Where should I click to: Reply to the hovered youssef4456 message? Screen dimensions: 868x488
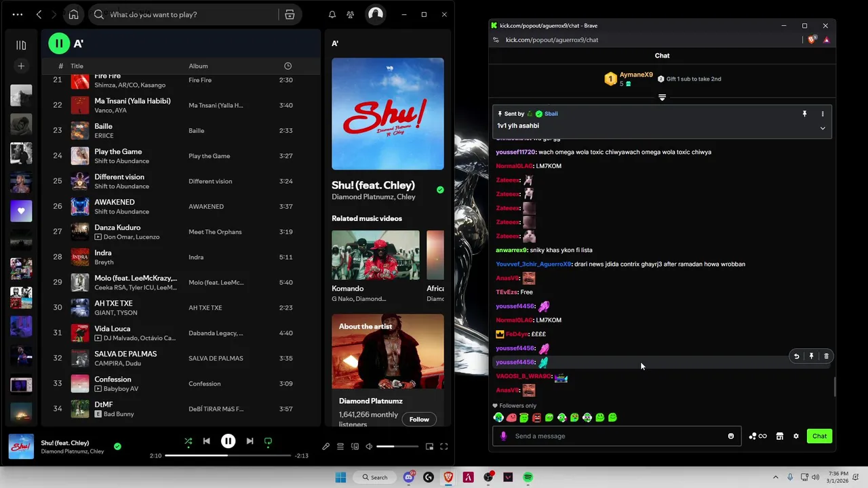click(796, 356)
